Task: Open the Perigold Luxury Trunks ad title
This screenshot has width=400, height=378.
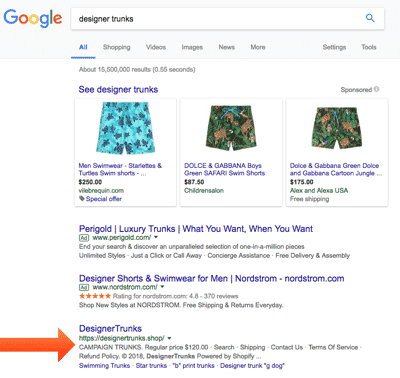Action: [x=196, y=229]
